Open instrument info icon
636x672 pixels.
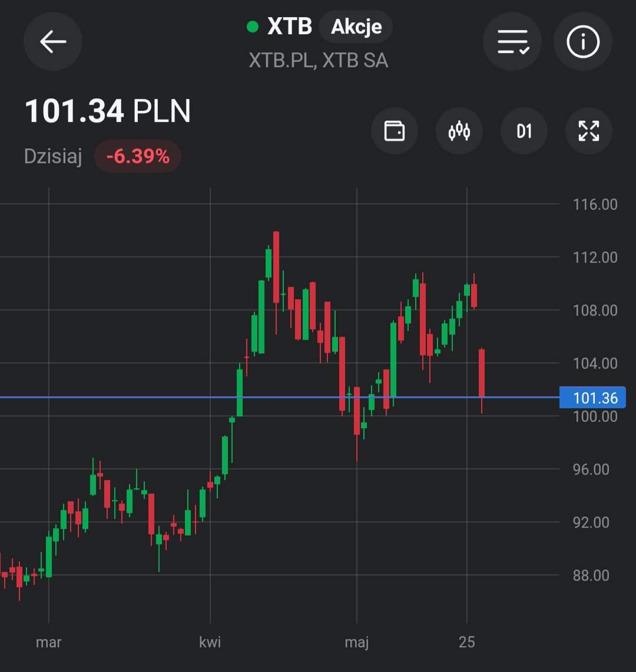tap(583, 42)
